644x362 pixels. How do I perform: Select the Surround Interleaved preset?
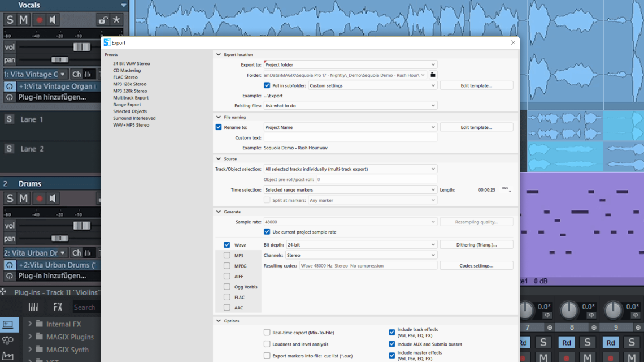click(x=134, y=118)
